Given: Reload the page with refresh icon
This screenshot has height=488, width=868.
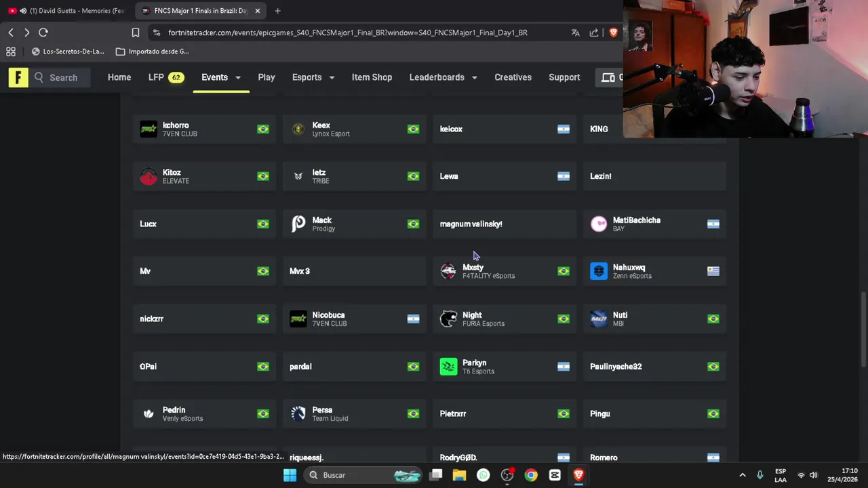Looking at the screenshot, I should (43, 33).
